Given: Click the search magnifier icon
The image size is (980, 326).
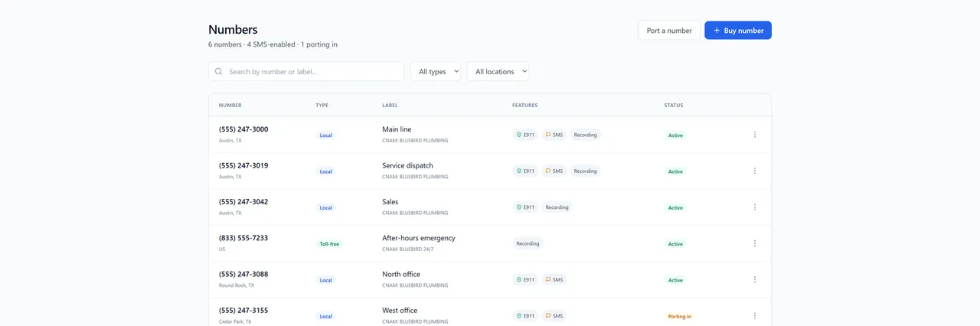Looking at the screenshot, I should (219, 71).
